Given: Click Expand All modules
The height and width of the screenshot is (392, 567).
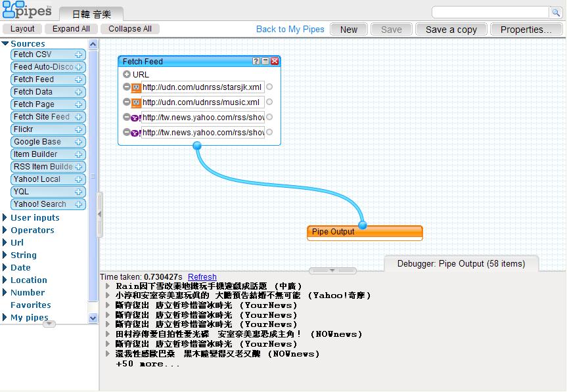Looking at the screenshot, I should [71, 29].
